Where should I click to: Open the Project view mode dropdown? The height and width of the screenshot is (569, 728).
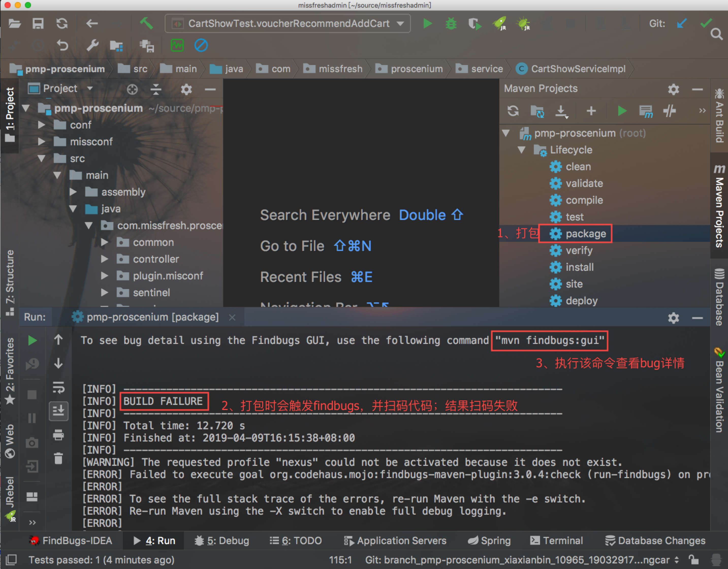point(60,89)
